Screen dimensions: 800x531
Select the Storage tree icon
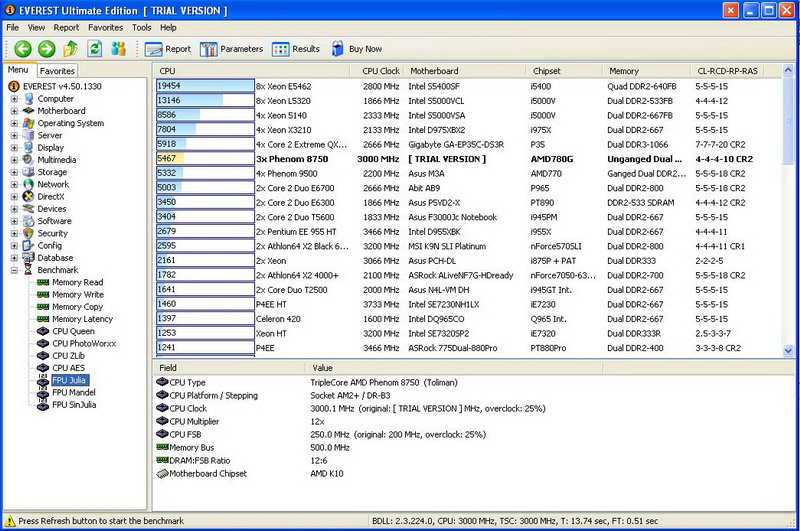(29, 172)
